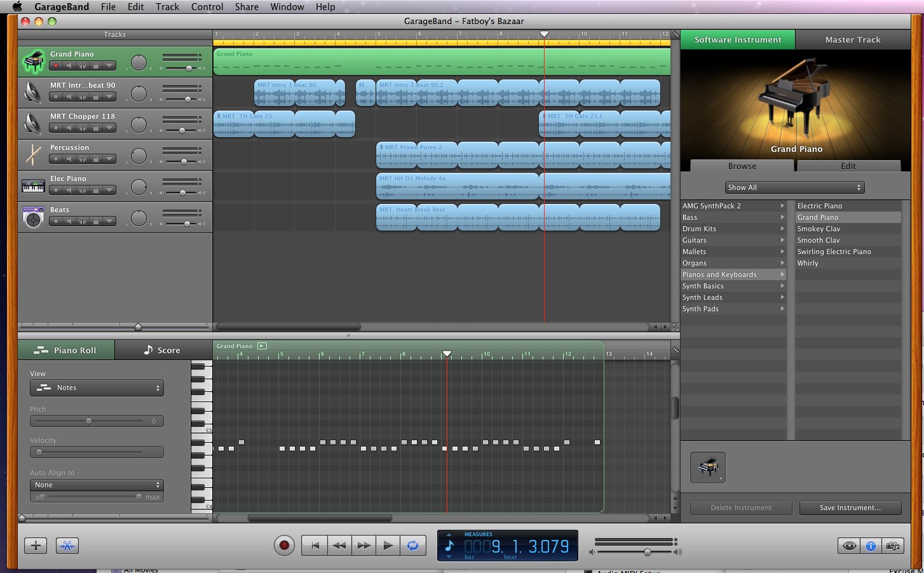
Task: Open the Master Track tab
Action: point(852,39)
